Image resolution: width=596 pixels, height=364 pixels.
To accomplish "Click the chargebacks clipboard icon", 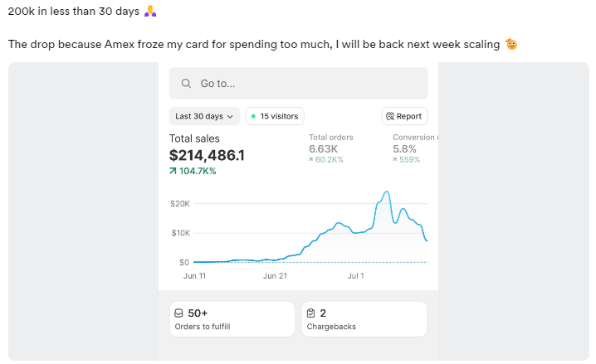I will pos(310,313).
